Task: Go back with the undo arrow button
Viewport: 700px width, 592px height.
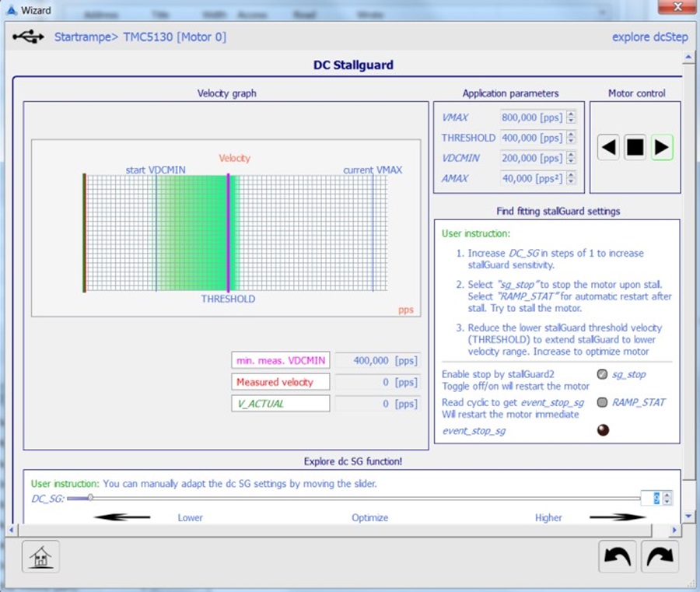Action: 618,556
